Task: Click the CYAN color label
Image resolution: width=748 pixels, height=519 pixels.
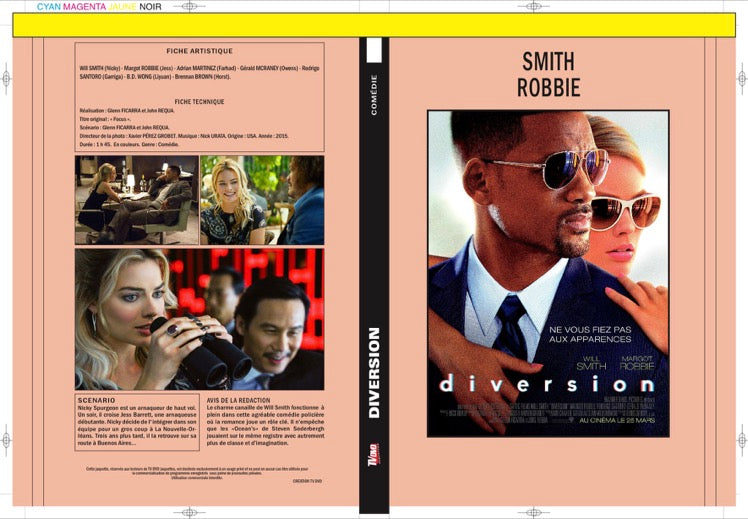Action: point(49,7)
